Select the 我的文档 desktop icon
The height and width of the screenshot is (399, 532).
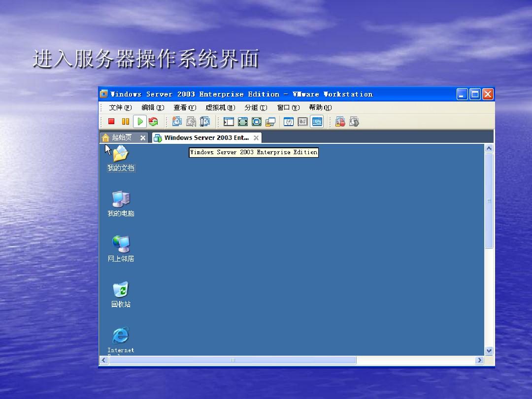pyautogui.click(x=121, y=159)
